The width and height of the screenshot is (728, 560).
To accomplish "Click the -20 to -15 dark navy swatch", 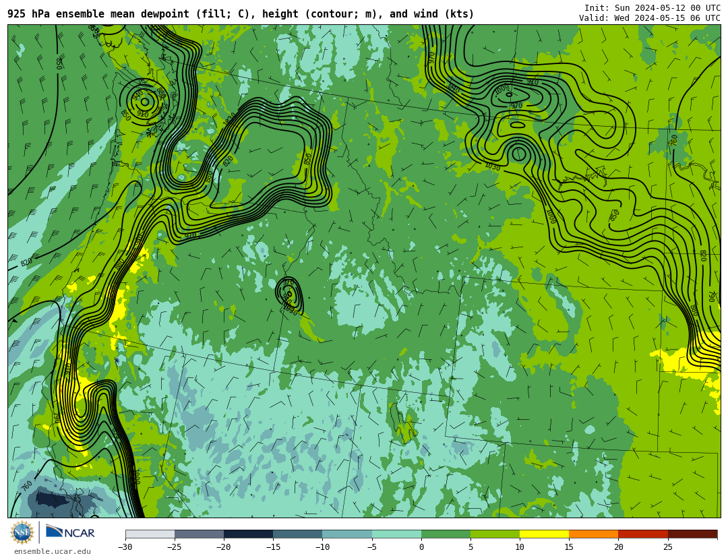I will pos(248,534).
